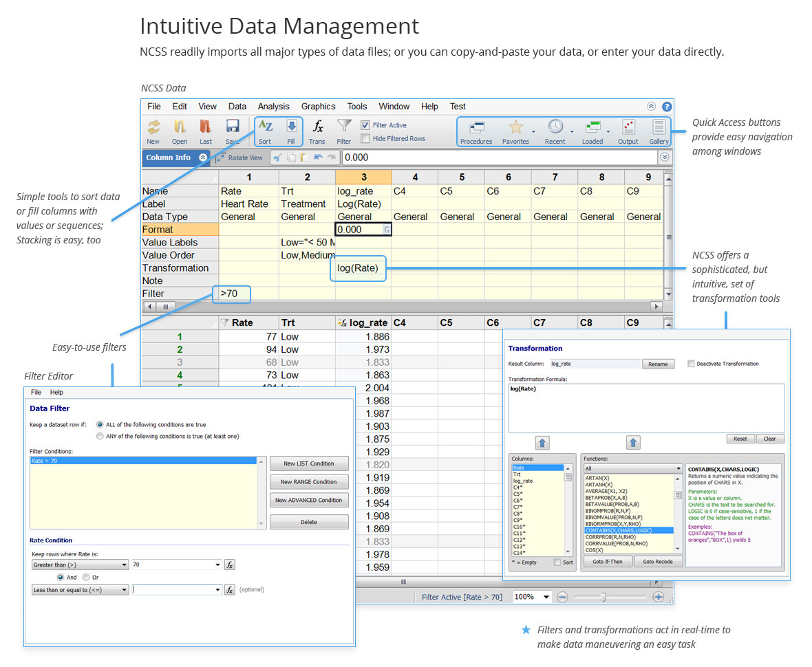Click the New RANGE Condition button
The width and height of the screenshot is (812, 667).
tap(309, 481)
